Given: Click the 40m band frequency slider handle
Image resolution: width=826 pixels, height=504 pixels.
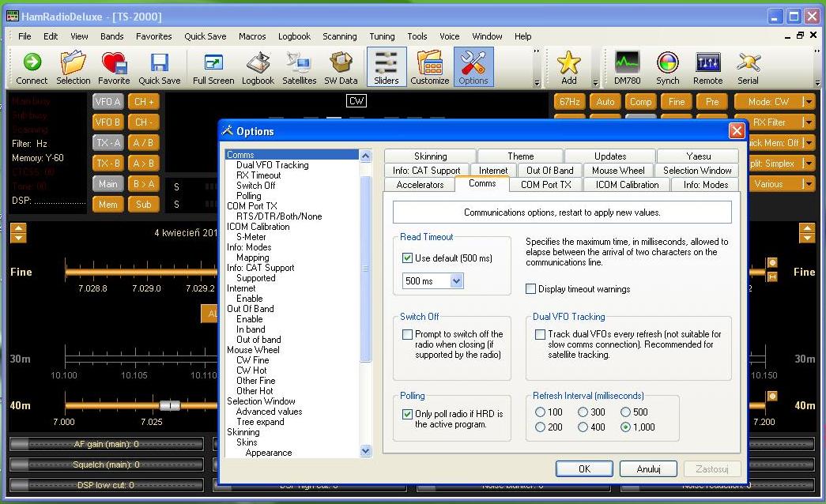Looking at the screenshot, I should click(170, 405).
